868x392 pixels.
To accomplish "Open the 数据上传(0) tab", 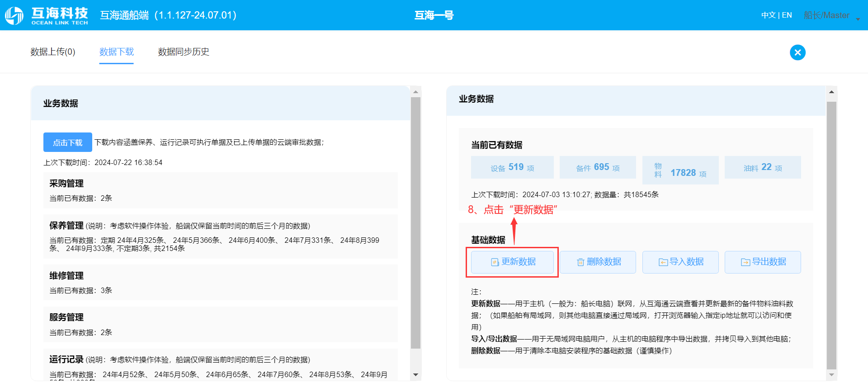I will pos(53,52).
